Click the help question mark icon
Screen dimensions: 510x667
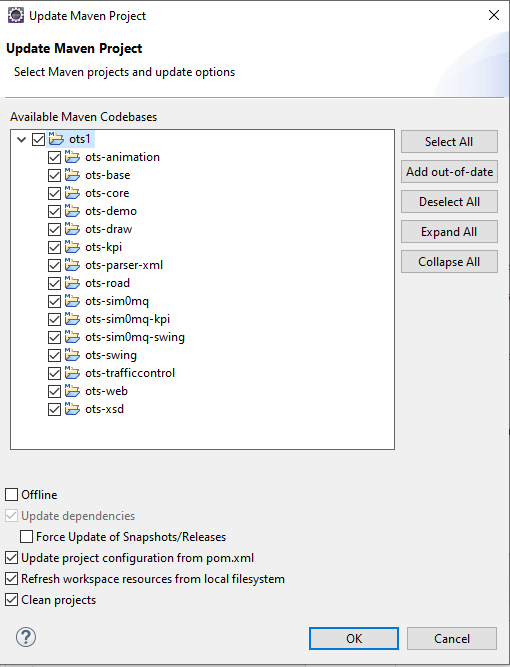pos(26,637)
